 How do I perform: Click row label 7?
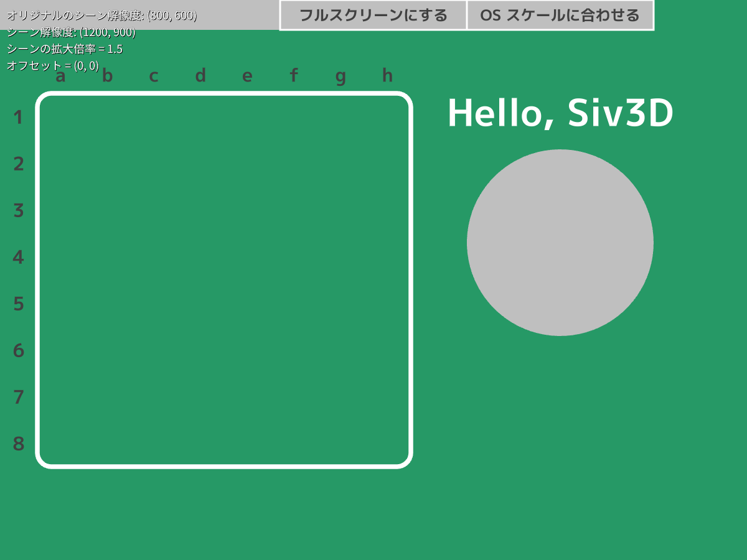click(19, 397)
